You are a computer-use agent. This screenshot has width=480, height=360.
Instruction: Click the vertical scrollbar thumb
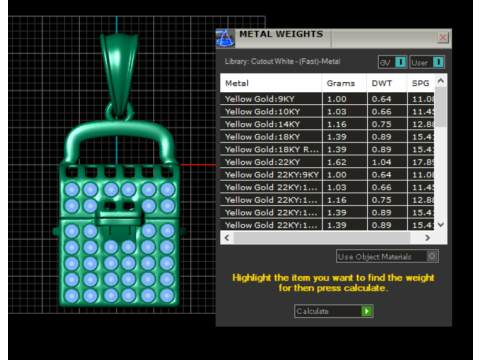441,107
